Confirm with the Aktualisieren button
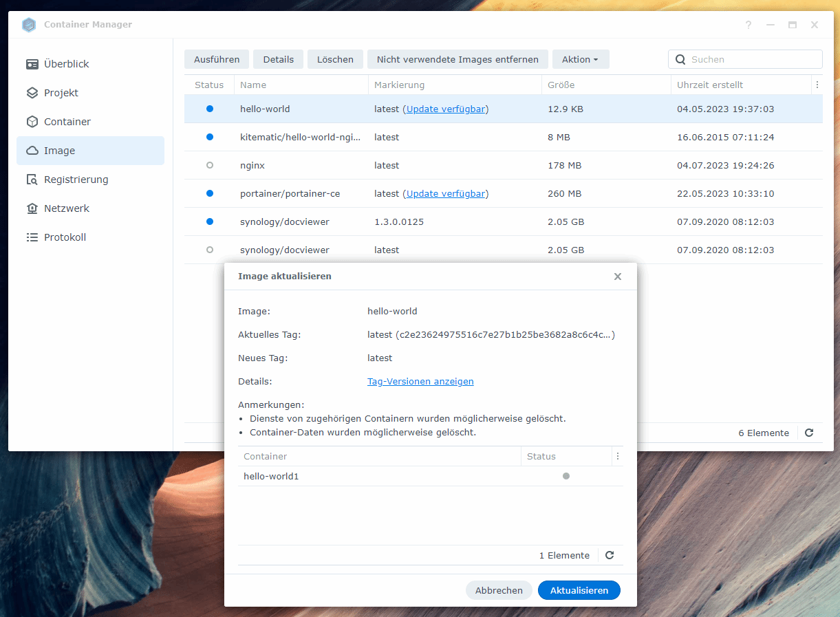Viewport: 840px width, 617px height. point(579,590)
